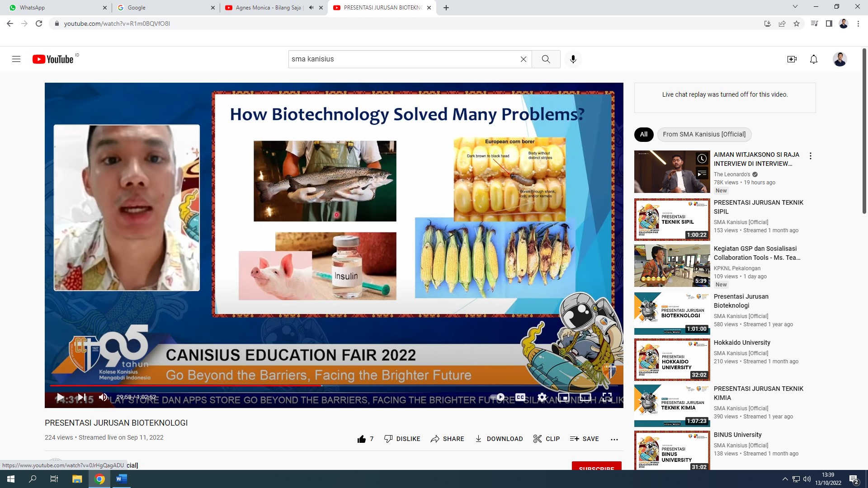Share this page from address bar
The image size is (868, 488).
click(782, 23)
